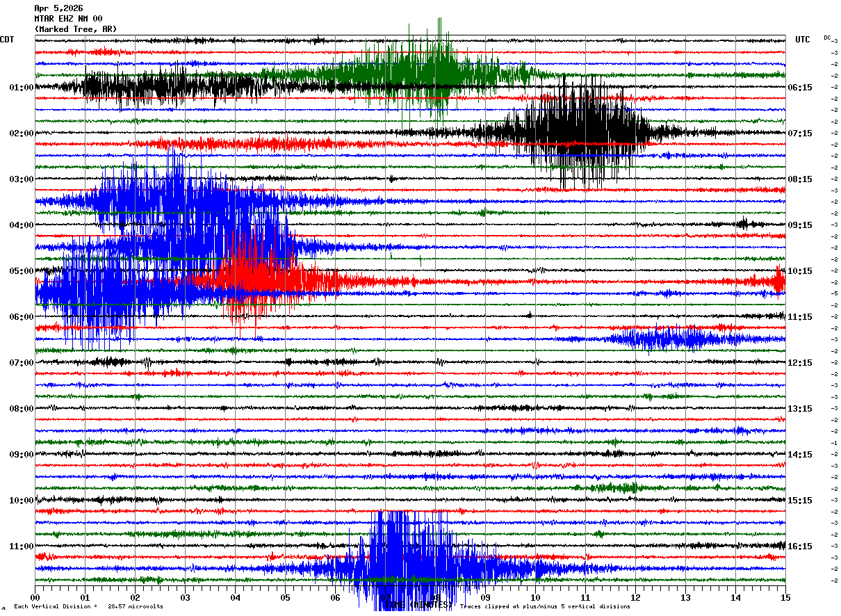Click the minute axis label 01

[85, 597]
